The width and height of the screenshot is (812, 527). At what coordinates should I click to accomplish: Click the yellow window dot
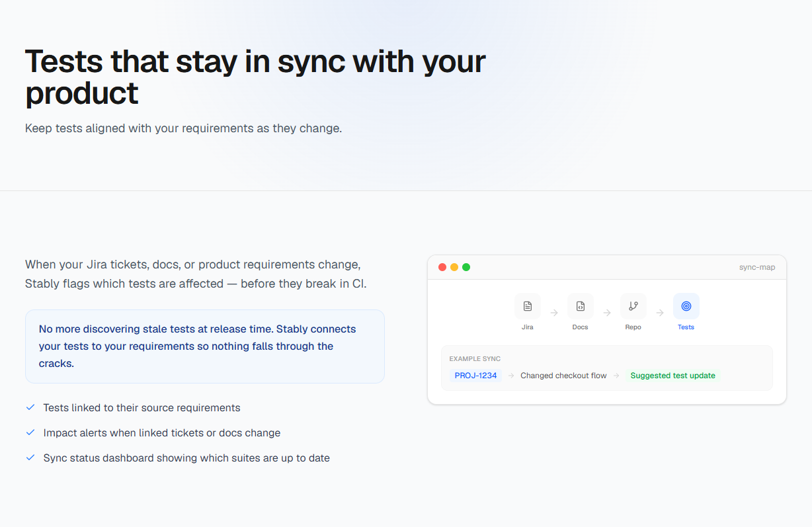tap(454, 267)
